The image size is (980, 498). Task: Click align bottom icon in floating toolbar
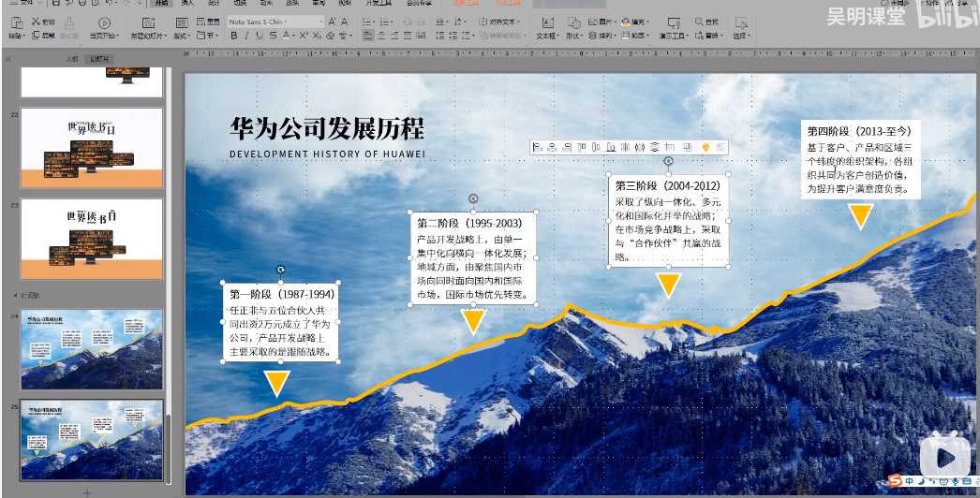(611, 148)
